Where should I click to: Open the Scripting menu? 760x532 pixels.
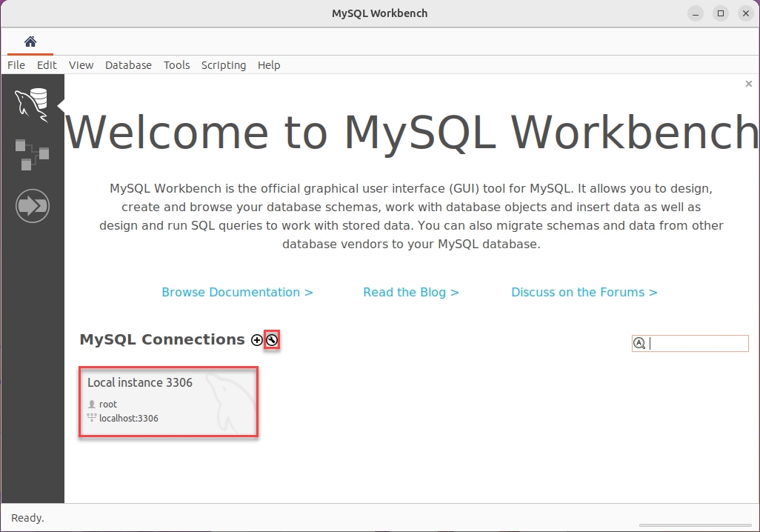coord(223,65)
